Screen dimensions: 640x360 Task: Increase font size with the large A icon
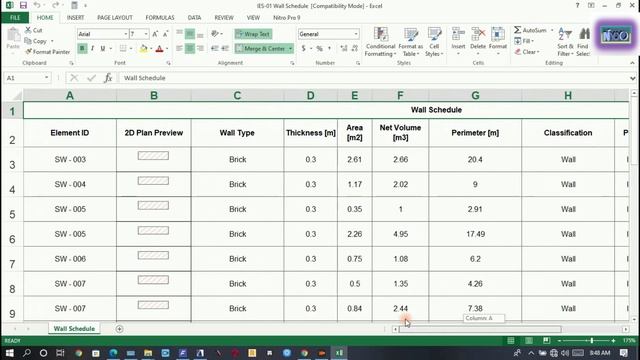(x=155, y=34)
